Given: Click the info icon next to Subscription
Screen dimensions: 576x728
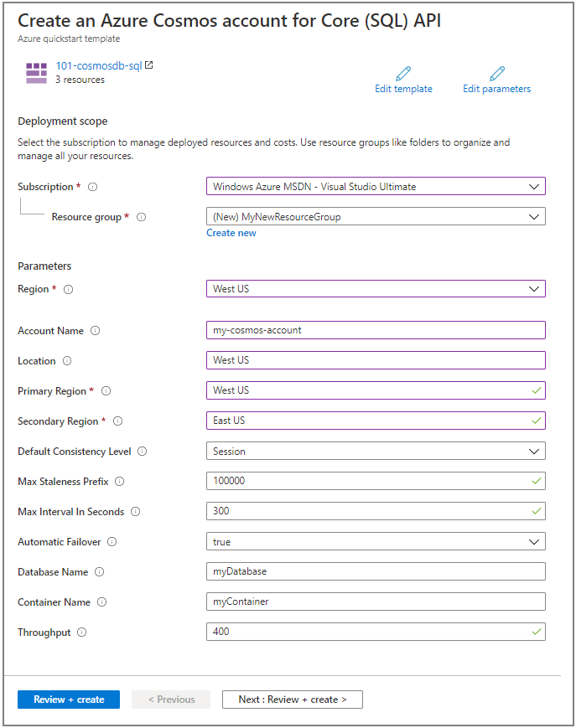Looking at the screenshot, I should pyautogui.click(x=91, y=187).
